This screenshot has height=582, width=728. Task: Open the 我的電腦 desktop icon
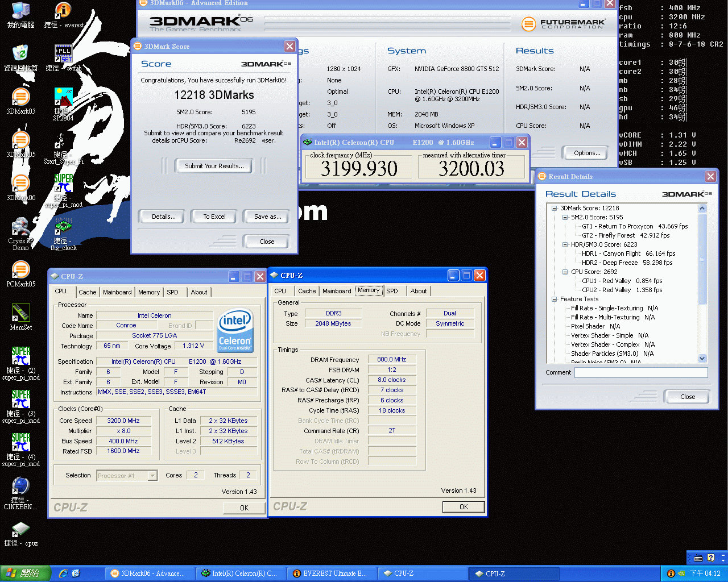[x=20, y=15]
